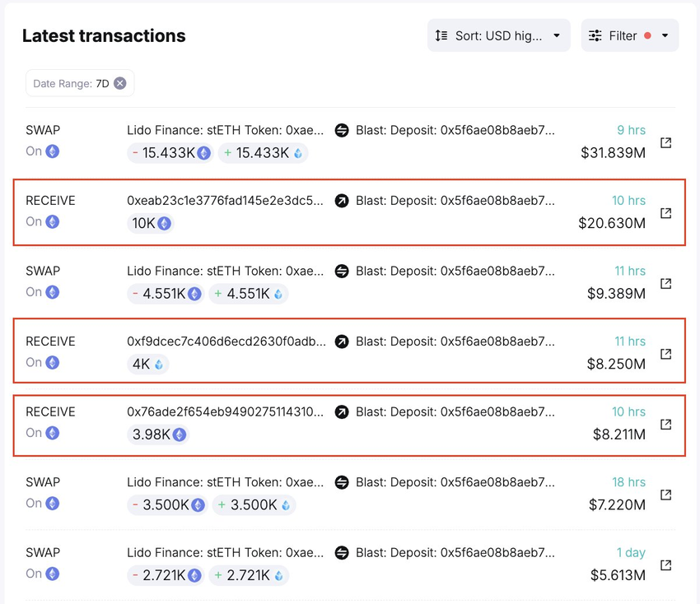Open external link for the $5.613M swap
Image resolution: width=700 pixels, height=604 pixels.
click(666, 565)
